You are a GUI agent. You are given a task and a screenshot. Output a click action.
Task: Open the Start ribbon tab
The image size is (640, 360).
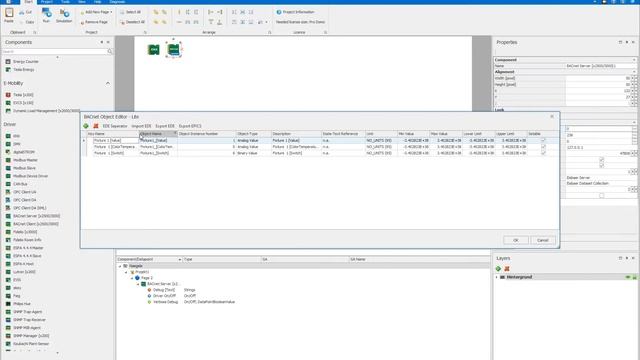[x=28, y=2]
